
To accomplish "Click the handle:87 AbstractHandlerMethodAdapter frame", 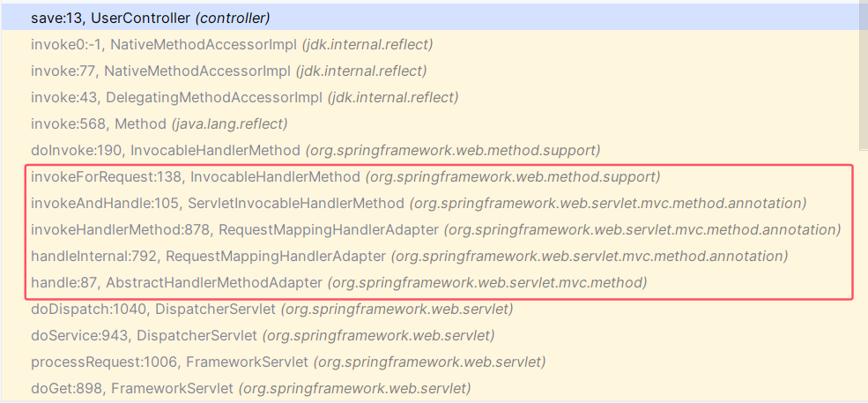I will (176, 282).
